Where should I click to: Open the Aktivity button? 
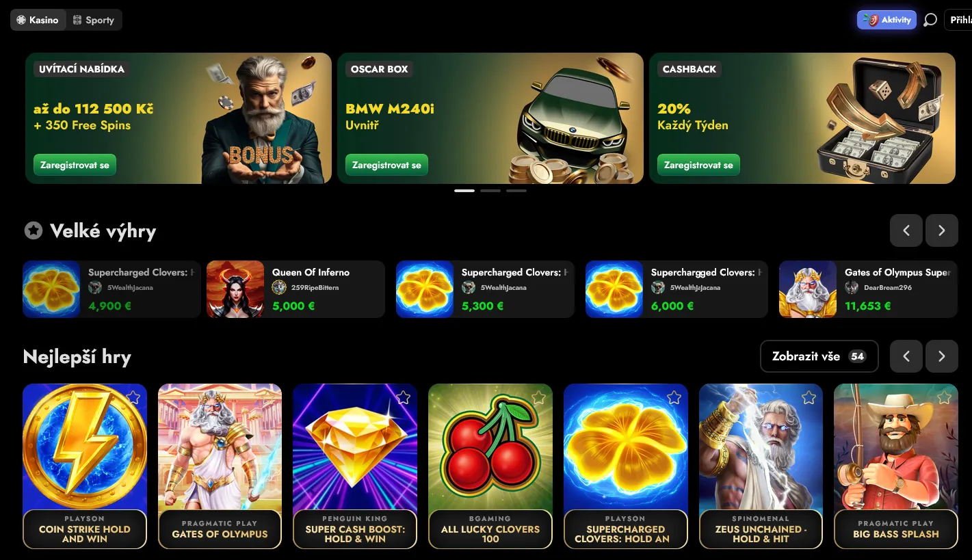coord(886,20)
